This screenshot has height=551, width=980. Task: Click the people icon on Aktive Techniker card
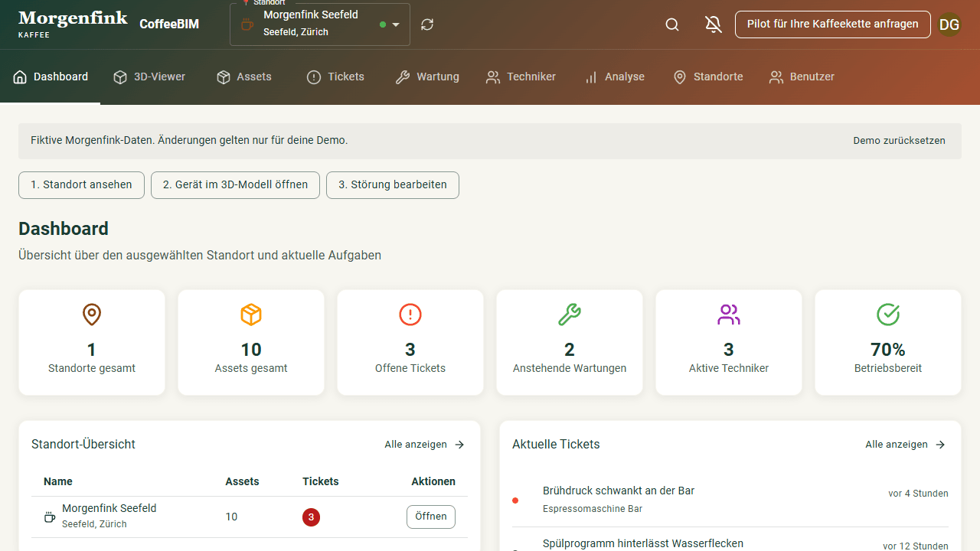[x=729, y=315]
